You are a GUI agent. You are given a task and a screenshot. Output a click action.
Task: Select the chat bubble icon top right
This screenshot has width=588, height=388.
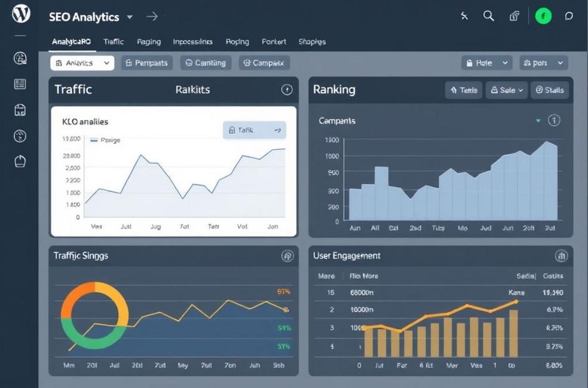pos(569,16)
